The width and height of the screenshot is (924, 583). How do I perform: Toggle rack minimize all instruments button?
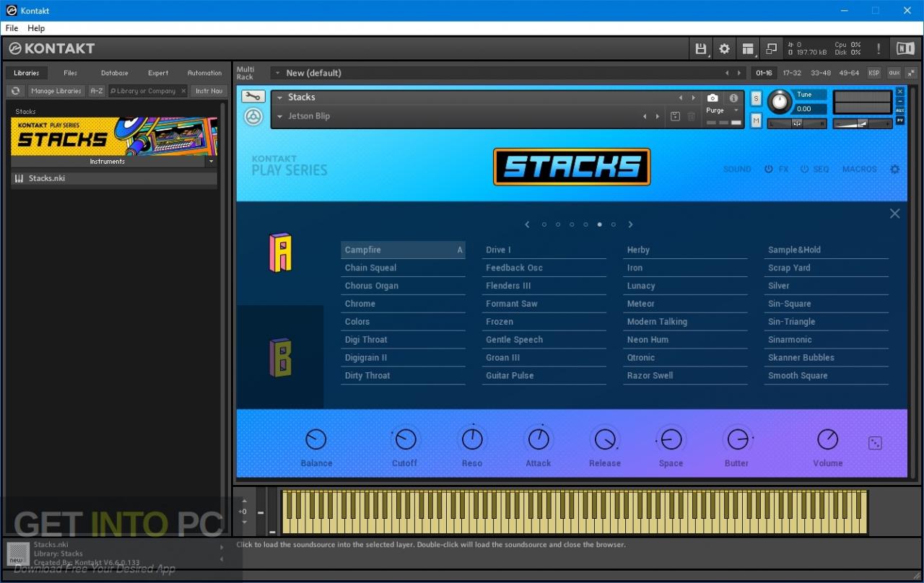[x=911, y=73]
